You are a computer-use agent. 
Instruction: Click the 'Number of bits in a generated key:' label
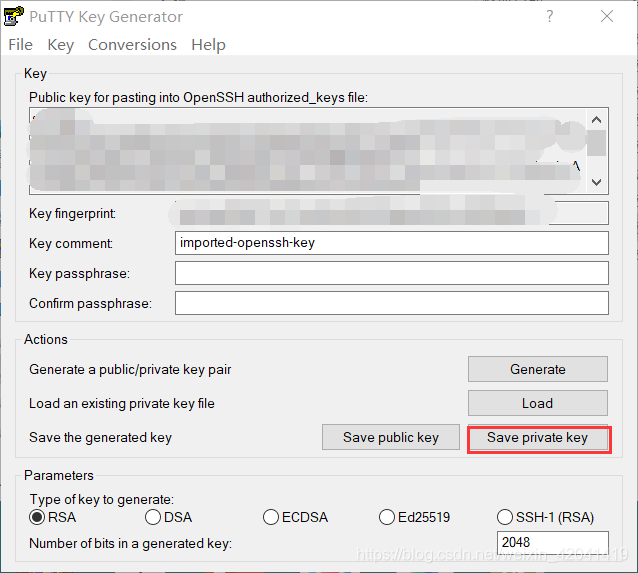pos(130,543)
